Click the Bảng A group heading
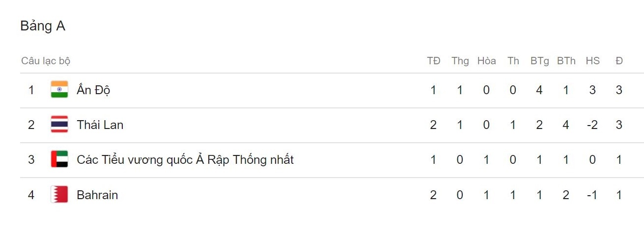Image resolution: width=644 pixels, height=231 pixels. [x=43, y=26]
